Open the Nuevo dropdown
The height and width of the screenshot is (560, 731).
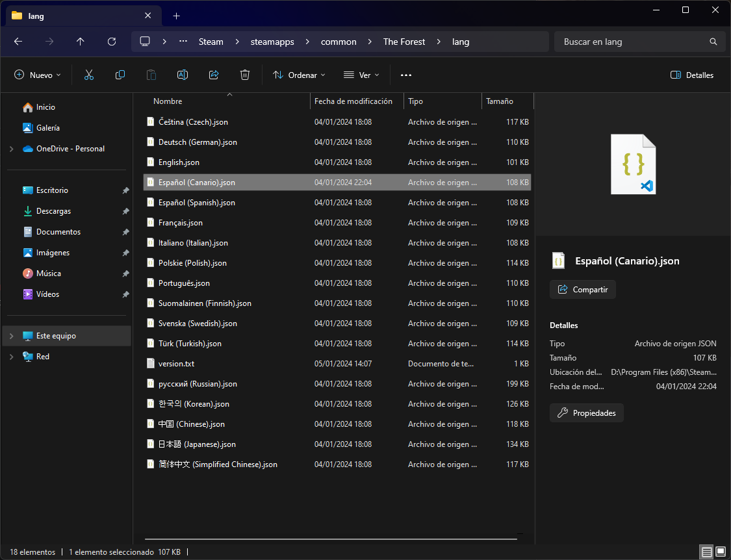click(38, 75)
